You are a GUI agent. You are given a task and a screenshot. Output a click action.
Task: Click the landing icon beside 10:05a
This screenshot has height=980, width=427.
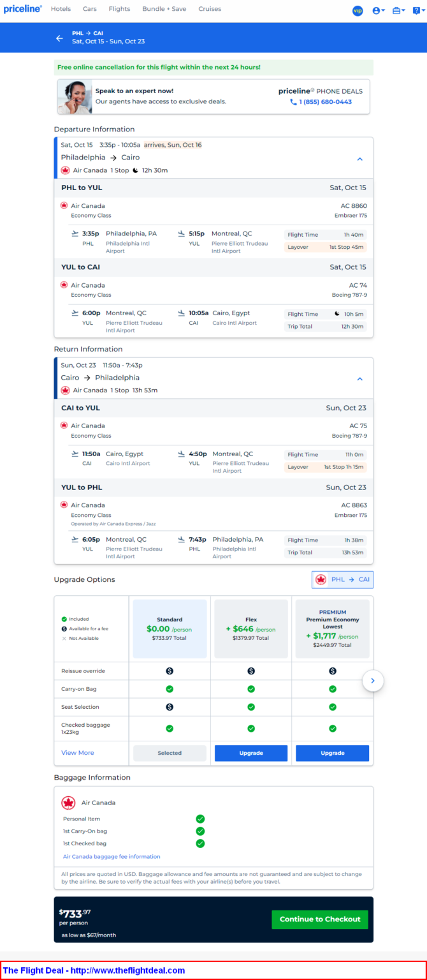tap(182, 313)
